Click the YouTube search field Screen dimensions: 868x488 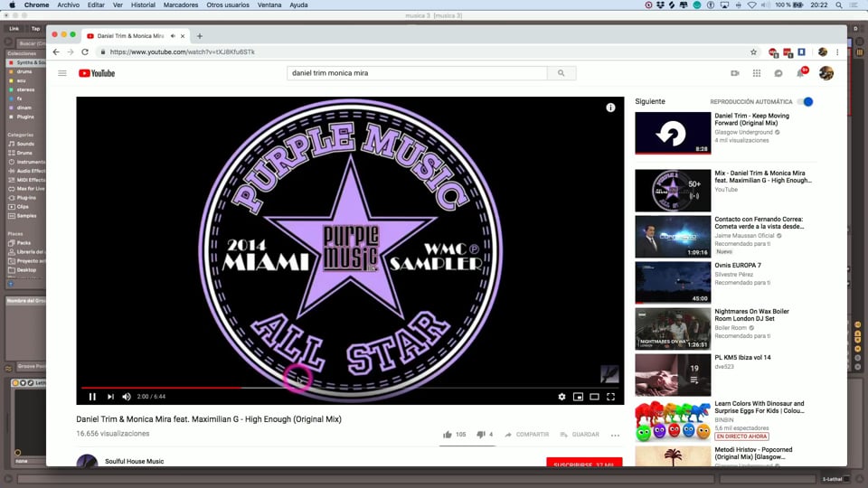(417, 73)
